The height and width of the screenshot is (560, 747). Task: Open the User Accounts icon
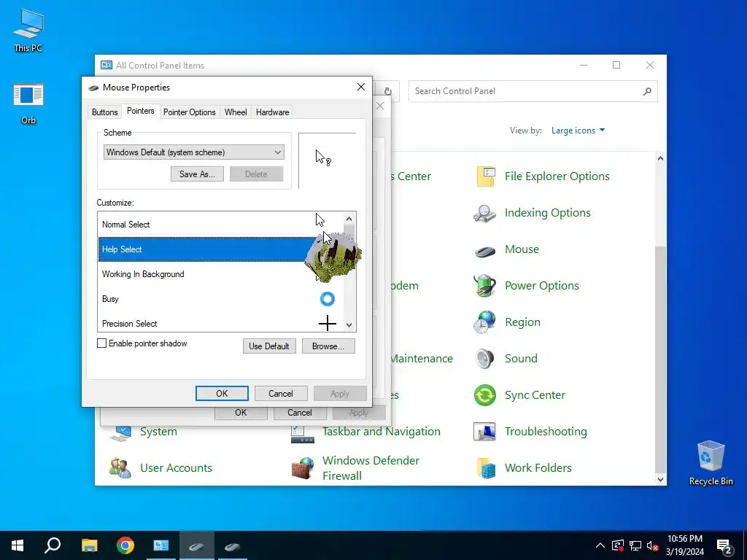(x=120, y=468)
